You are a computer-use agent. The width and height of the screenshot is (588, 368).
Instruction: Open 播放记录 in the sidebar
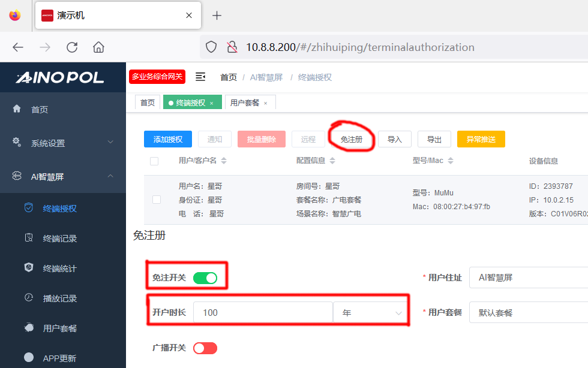60,298
